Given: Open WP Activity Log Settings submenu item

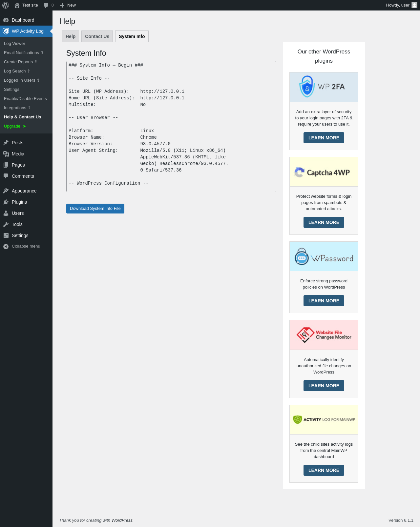Looking at the screenshot, I should 11,90.
